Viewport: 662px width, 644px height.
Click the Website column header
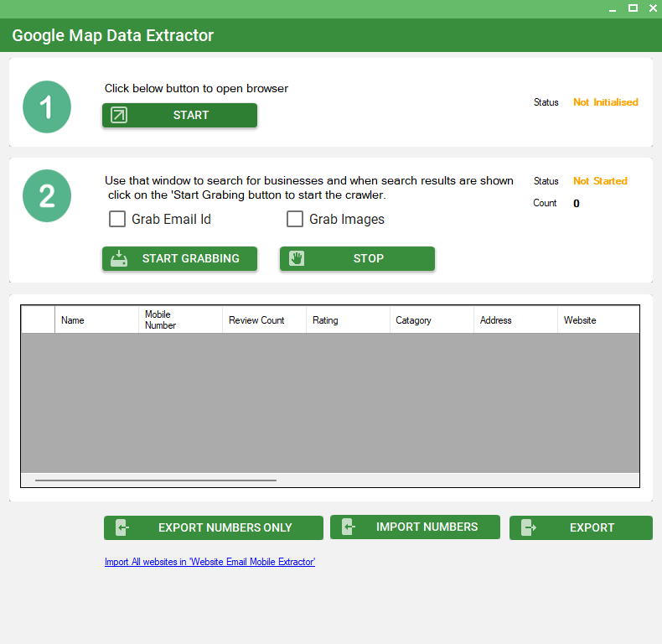pos(597,320)
